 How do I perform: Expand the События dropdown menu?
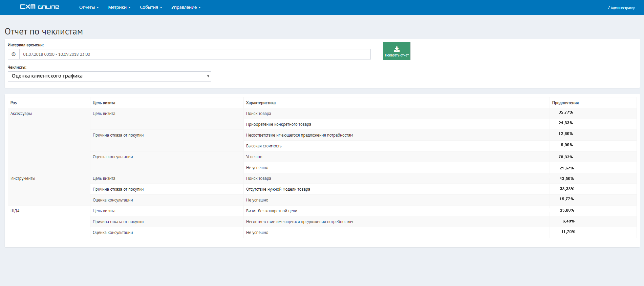pos(151,7)
